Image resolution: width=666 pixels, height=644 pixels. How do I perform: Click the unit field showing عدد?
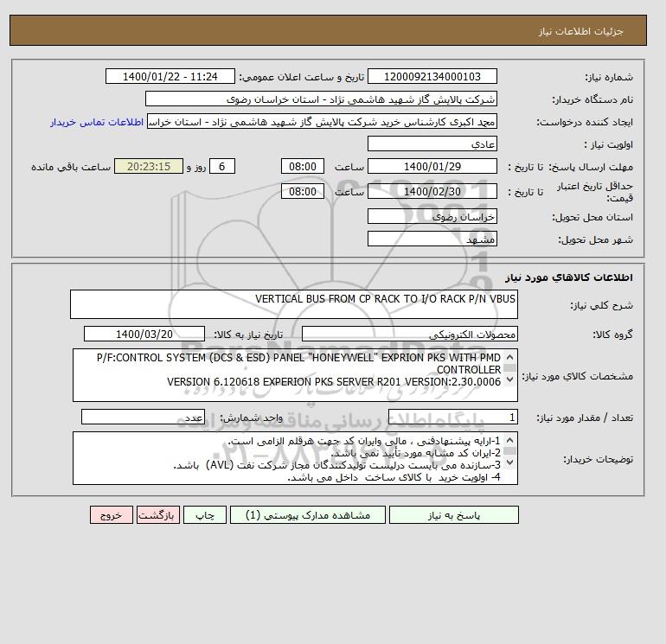143,417
